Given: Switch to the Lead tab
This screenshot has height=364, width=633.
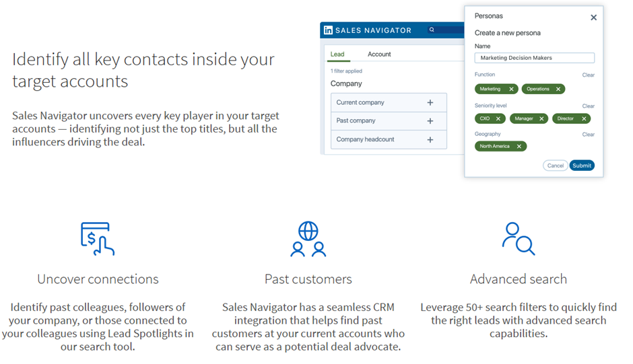Looking at the screenshot, I should (x=337, y=54).
